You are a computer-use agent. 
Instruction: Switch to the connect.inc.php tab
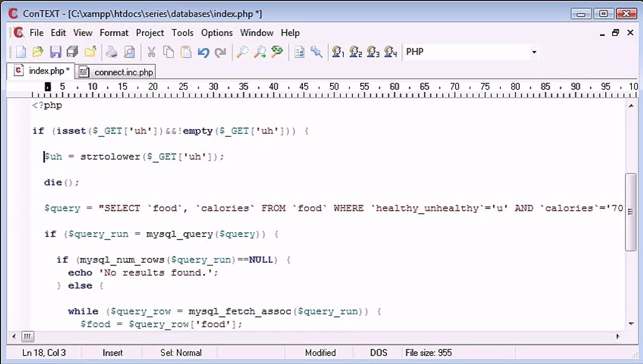coord(116,72)
